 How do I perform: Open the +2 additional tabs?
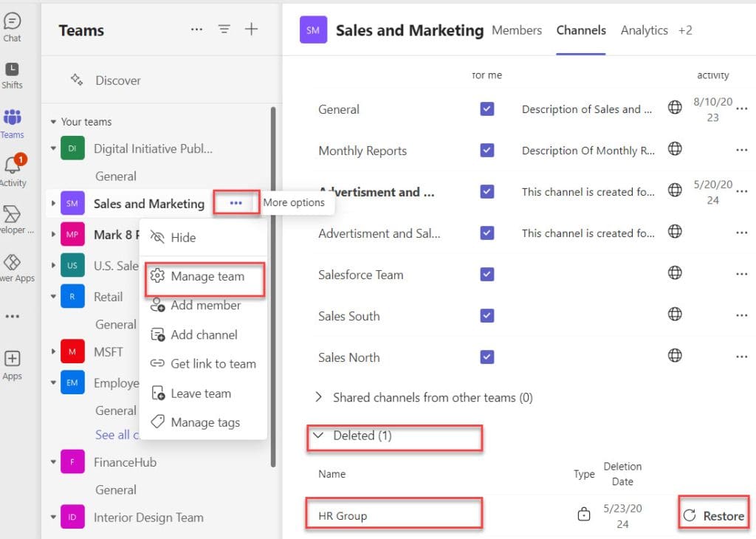pyautogui.click(x=685, y=30)
